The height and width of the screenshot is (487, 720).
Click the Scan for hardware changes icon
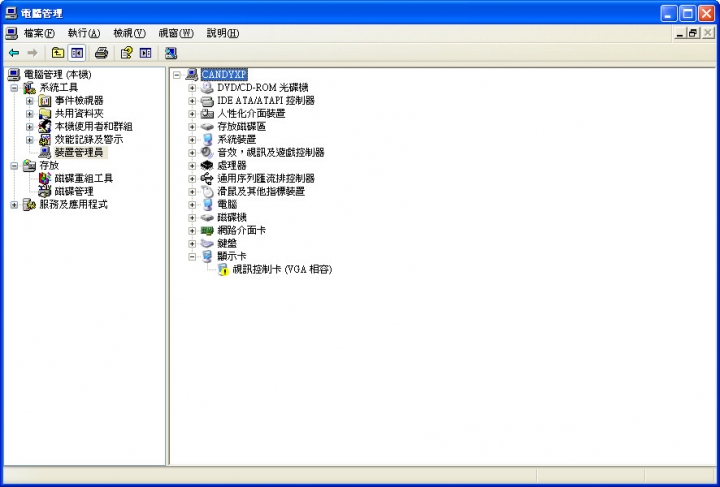[x=171, y=53]
